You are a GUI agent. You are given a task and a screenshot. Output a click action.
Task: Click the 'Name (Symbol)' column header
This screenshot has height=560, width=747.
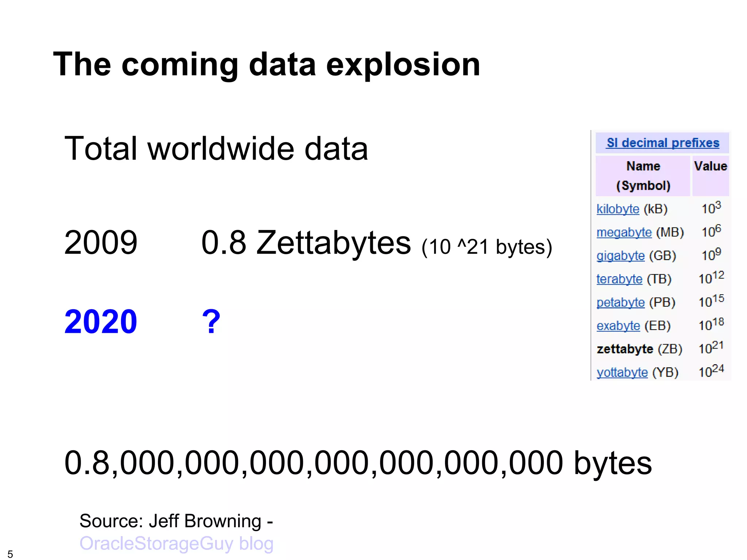(643, 176)
